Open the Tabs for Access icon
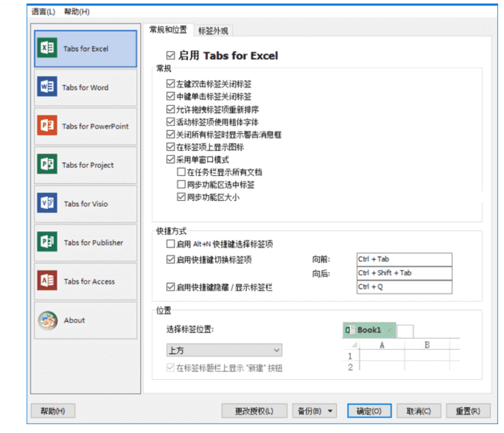This screenshot has height=433, width=504. click(47, 280)
